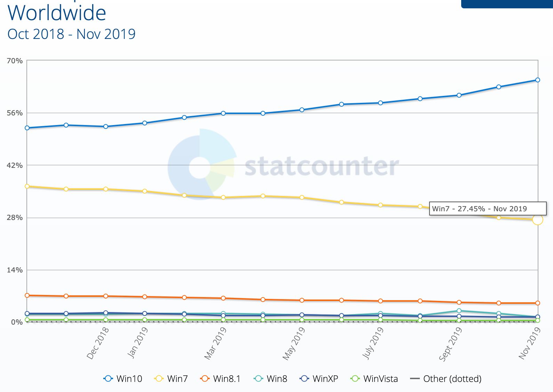Click the Win7 27.45% tooltip box
Viewport: 553px width, 392px height.
[x=488, y=209]
